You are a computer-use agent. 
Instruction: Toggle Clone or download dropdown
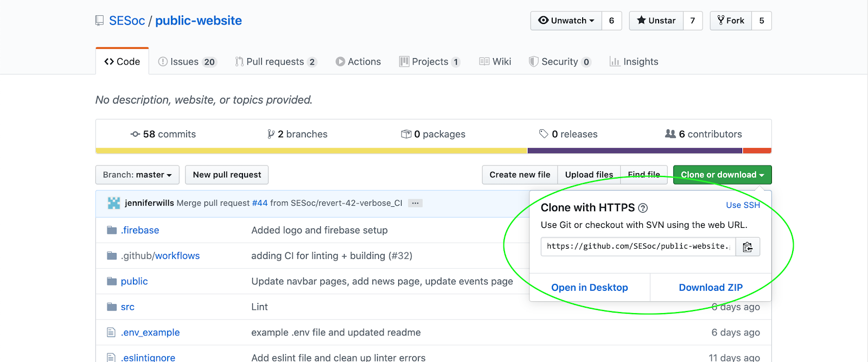pos(722,175)
